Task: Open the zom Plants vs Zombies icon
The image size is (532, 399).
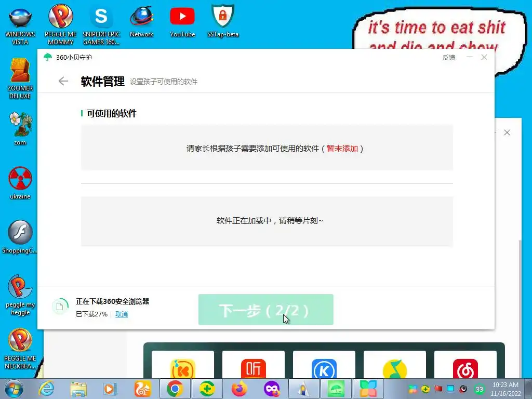Action: pos(20,129)
